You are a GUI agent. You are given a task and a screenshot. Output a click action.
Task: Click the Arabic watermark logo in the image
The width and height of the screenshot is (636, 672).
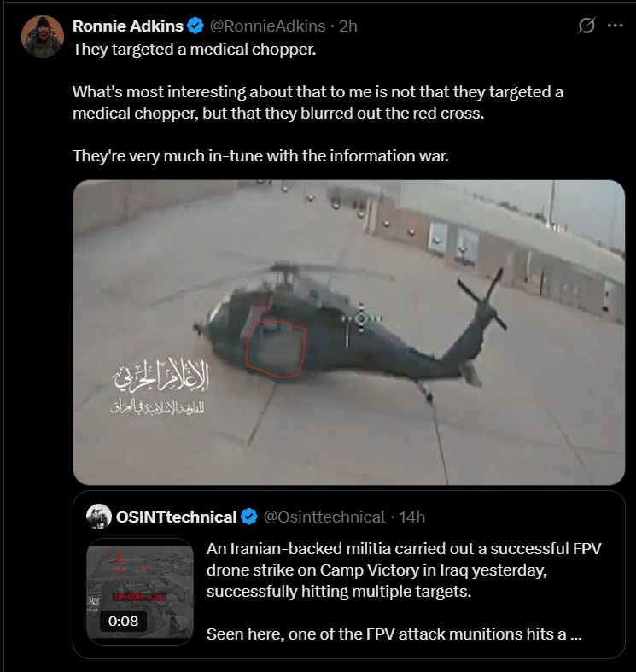click(160, 386)
